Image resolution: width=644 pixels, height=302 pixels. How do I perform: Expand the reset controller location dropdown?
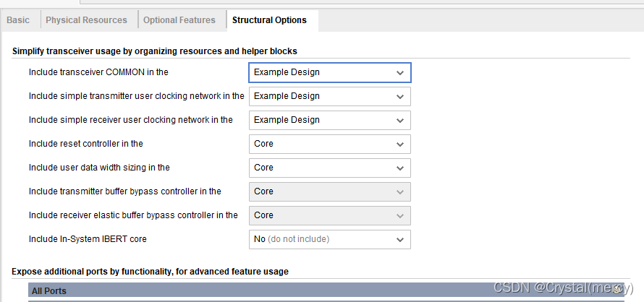tap(329, 144)
